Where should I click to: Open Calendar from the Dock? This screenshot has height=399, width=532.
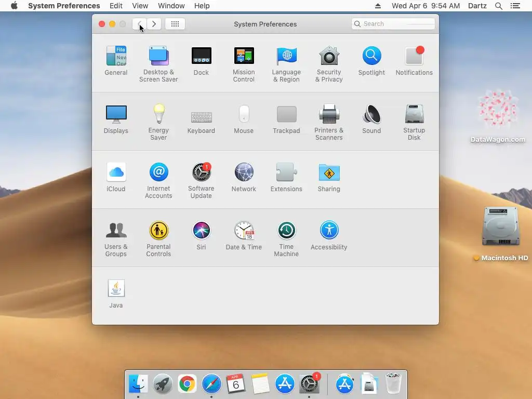click(x=236, y=384)
